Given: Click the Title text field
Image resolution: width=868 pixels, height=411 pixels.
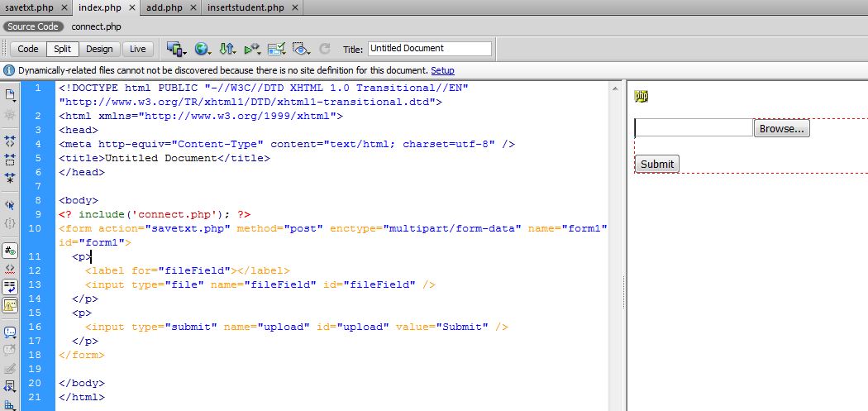Looking at the screenshot, I should tap(430, 49).
